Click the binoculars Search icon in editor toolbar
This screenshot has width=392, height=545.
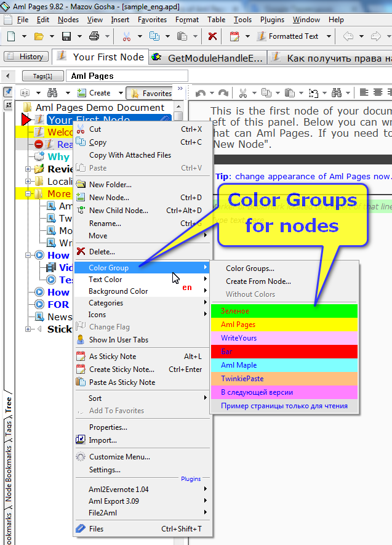point(337,93)
